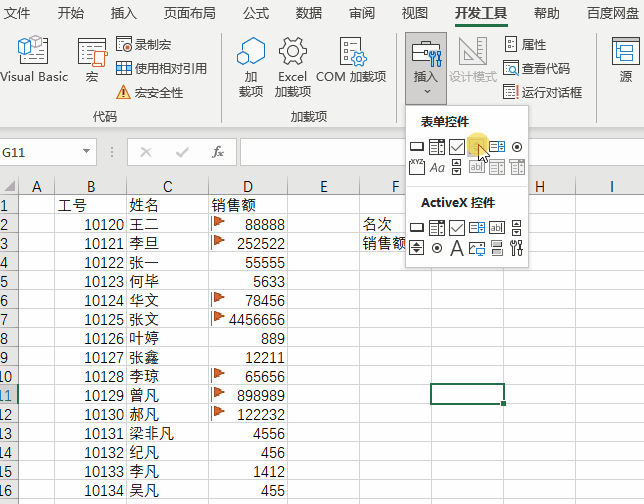Click cell with 工号 10131
Screen dimensions: 644x504
coord(90,434)
